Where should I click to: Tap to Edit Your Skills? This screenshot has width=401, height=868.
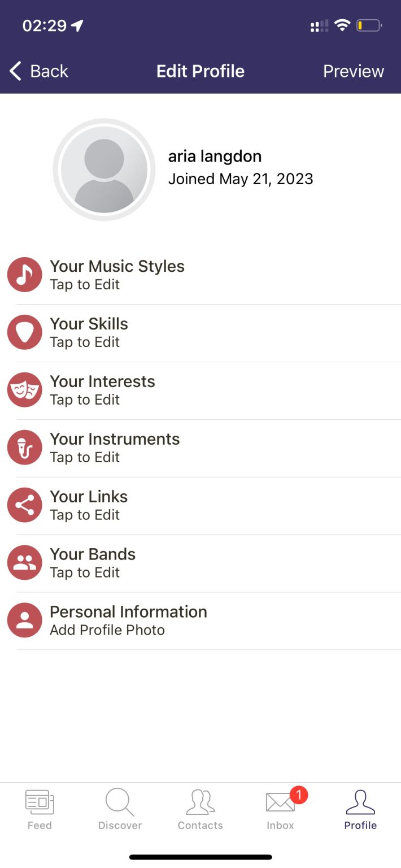[x=89, y=332]
